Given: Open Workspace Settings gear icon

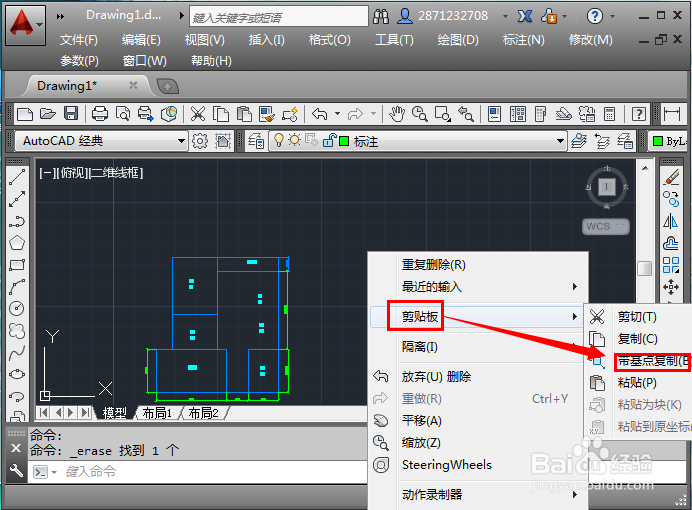Looking at the screenshot, I should point(200,141).
